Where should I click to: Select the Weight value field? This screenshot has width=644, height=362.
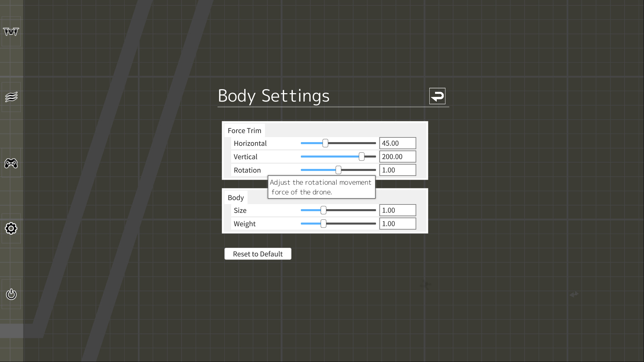point(397,224)
